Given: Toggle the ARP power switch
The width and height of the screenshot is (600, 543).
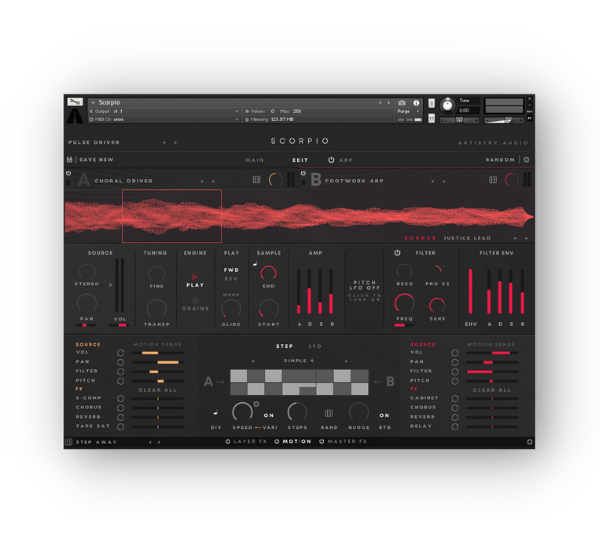Looking at the screenshot, I should coord(334,159).
